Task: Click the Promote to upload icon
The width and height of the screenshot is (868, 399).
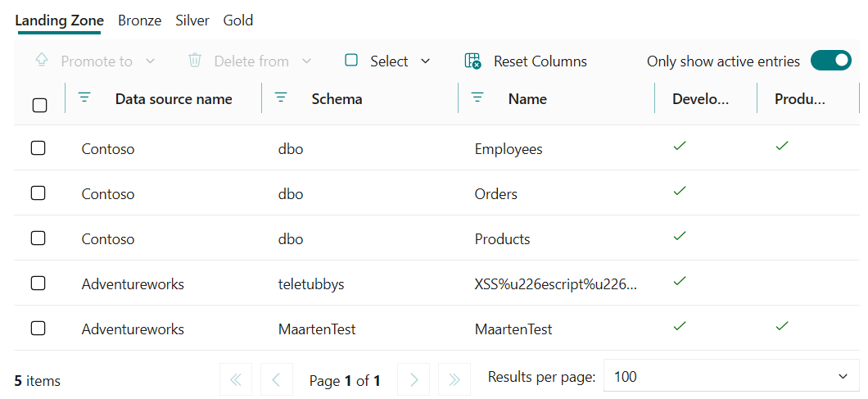Action: click(x=42, y=61)
